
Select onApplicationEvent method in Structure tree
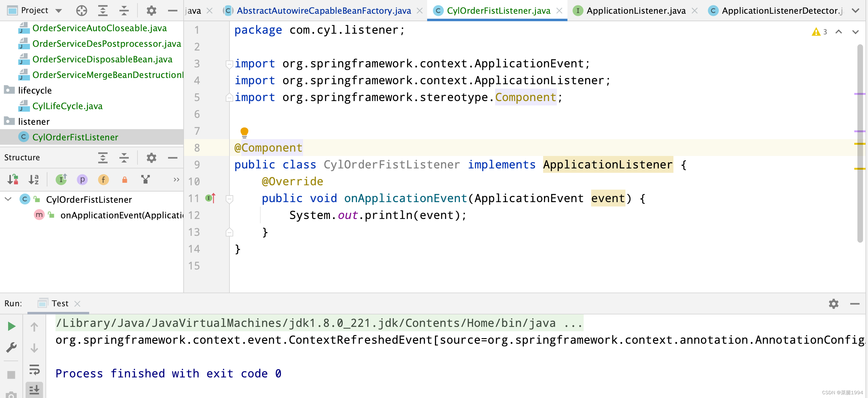121,215
